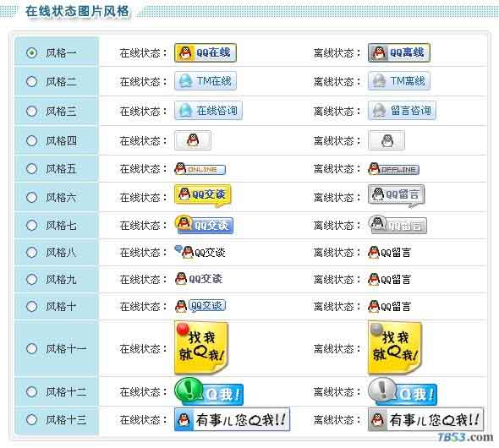Click the 风格十一 label text
499x448 pixels.
66,349
